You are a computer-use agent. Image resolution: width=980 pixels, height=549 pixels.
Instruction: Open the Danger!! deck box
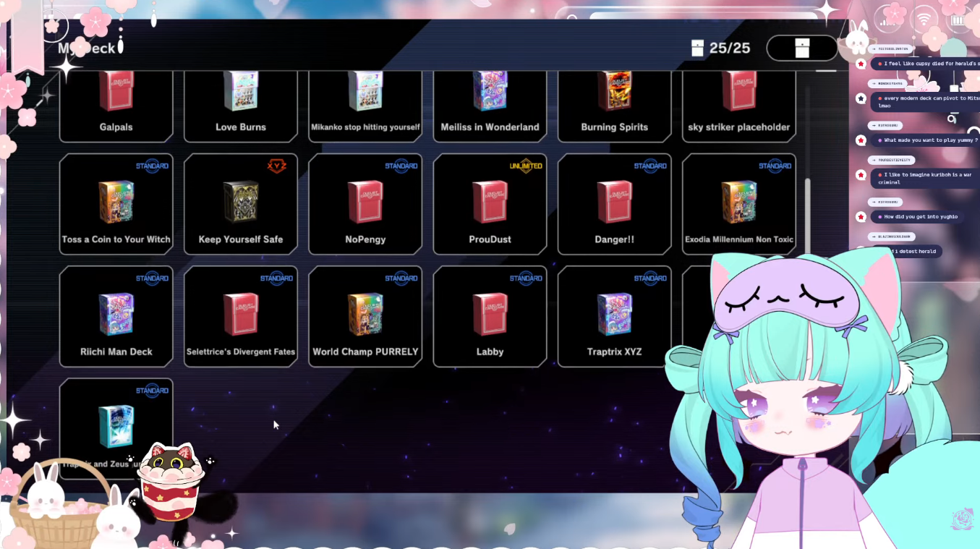(x=614, y=204)
